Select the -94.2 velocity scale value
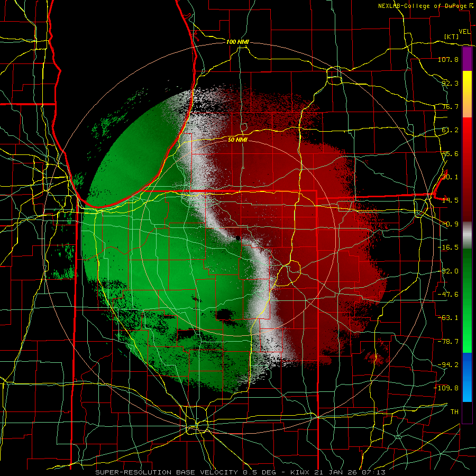Image resolution: width=476 pixels, height=476 pixels. coord(448,365)
